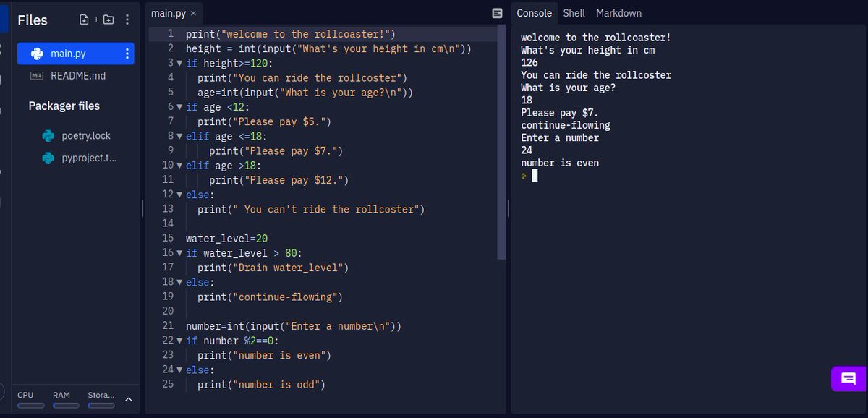Click the RAM usage bar

(x=66, y=406)
